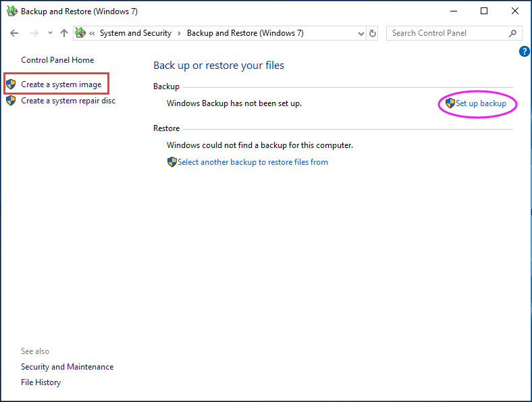Click shield icon beside Create a system image
Image resolution: width=532 pixels, height=402 pixels.
coord(11,84)
